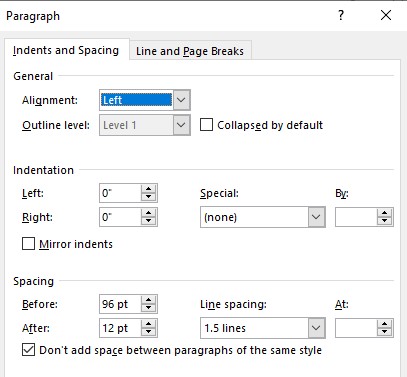The height and width of the screenshot is (377, 407).
Task: Decrease the After spacing value
Action: 149,332
